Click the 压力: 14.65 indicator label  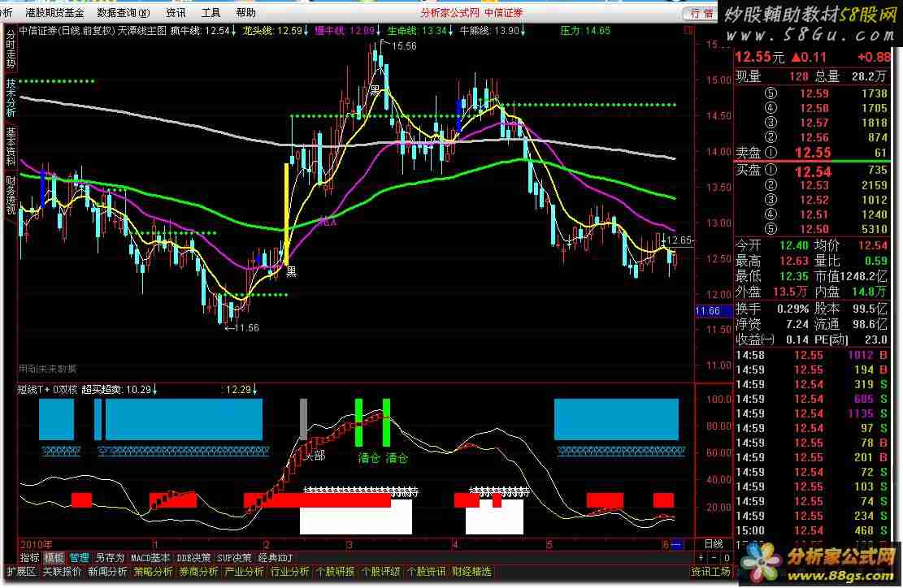pos(585,31)
